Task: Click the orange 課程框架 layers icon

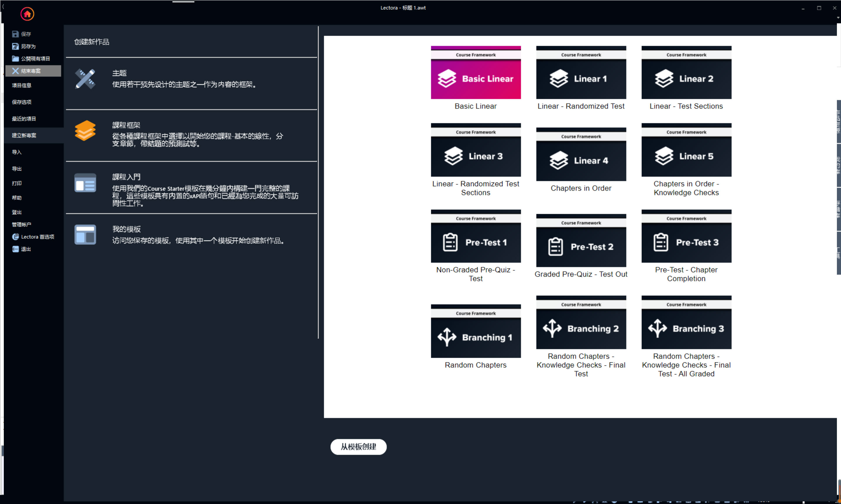Action: click(85, 130)
